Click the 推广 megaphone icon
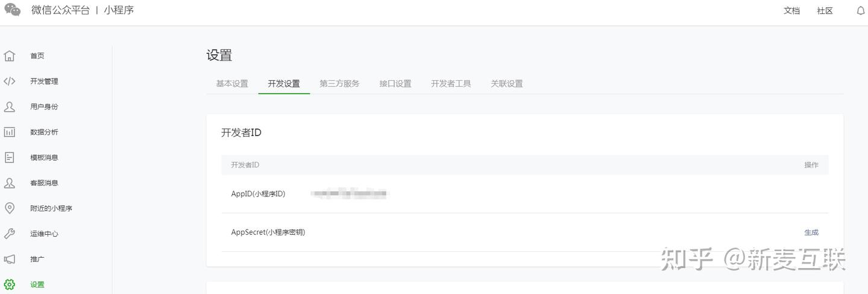This screenshot has width=868, height=294. [10, 259]
